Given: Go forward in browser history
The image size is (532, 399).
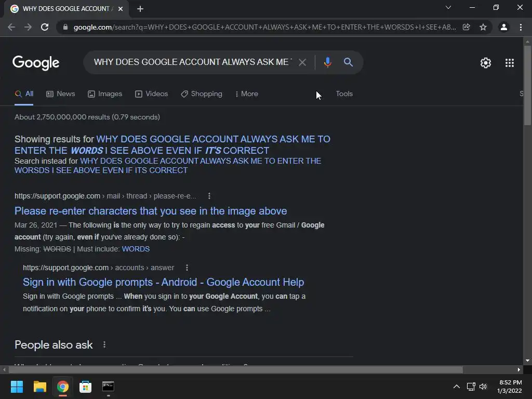Looking at the screenshot, I should [x=28, y=27].
